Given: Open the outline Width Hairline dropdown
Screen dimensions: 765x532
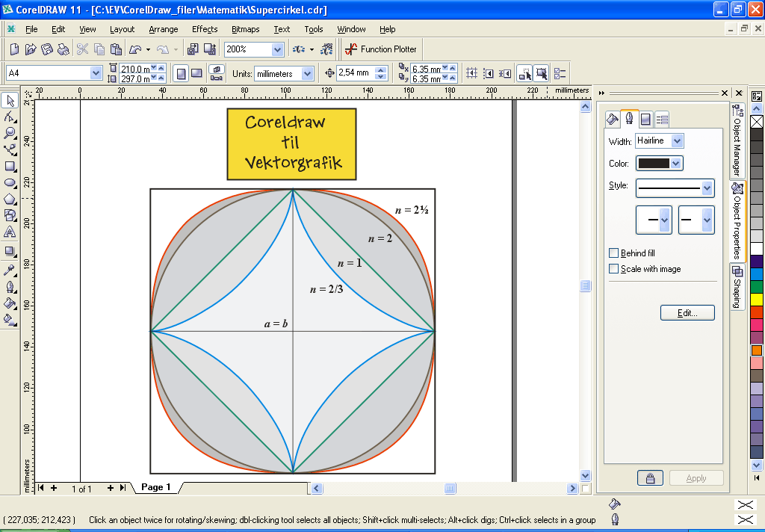Looking at the screenshot, I should pos(677,141).
